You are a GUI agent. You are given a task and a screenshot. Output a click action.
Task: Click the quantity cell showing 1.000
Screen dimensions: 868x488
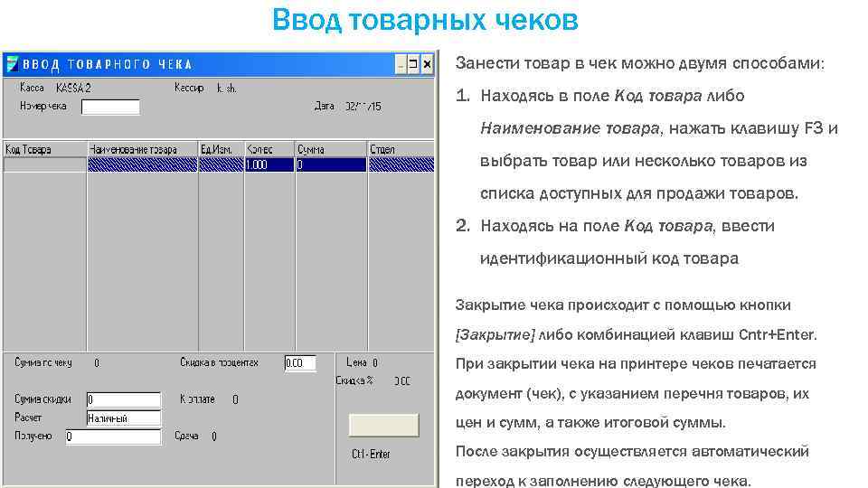[269, 164]
